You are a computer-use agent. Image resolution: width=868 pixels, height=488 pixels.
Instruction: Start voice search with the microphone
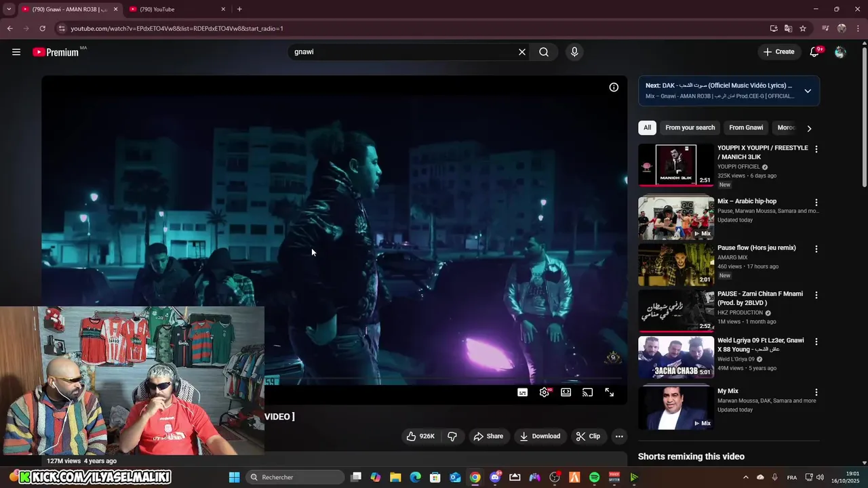(574, 52)
